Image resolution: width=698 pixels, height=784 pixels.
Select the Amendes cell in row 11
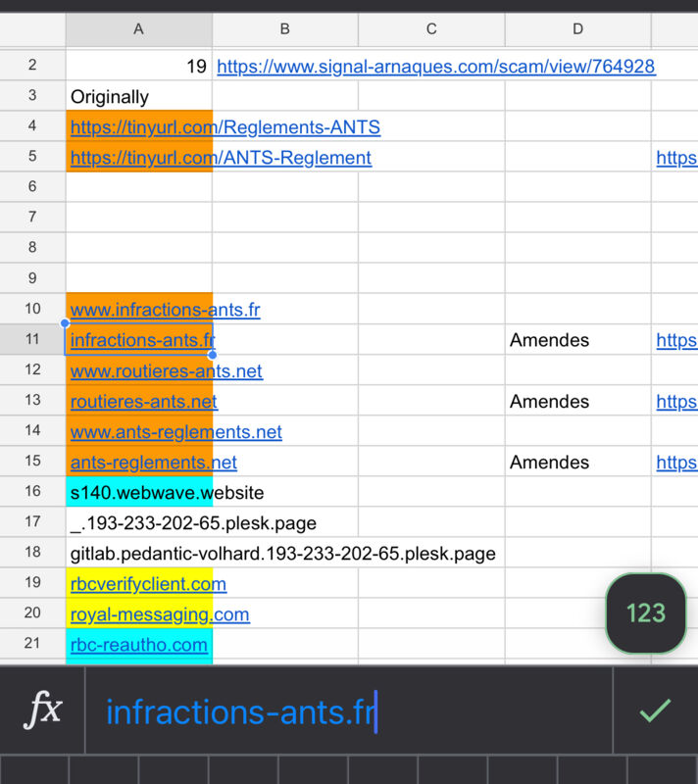(578, 340)
